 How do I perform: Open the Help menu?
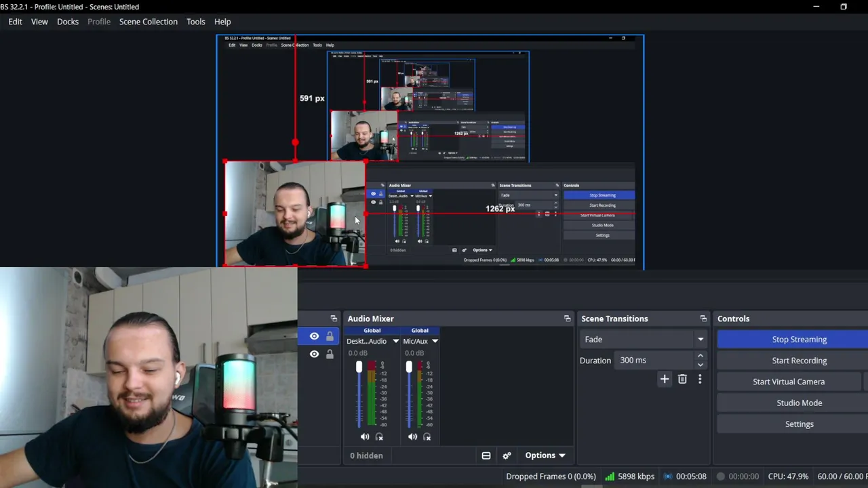[x=222, y=22]
